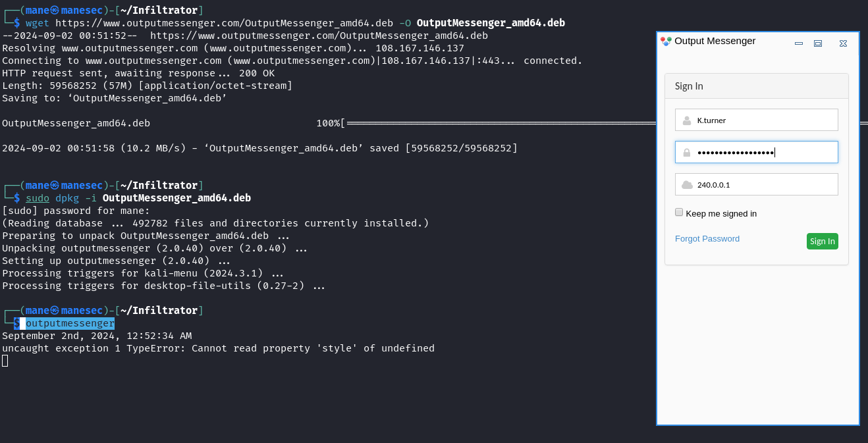
Task: Minimize the Output Messenger window
Action: click(x=799, y=43)
